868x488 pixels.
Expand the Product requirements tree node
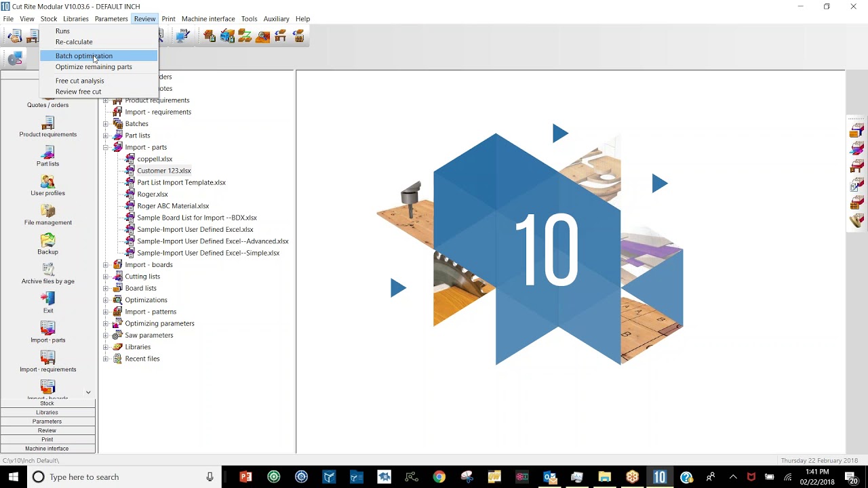tap(106, 100)
